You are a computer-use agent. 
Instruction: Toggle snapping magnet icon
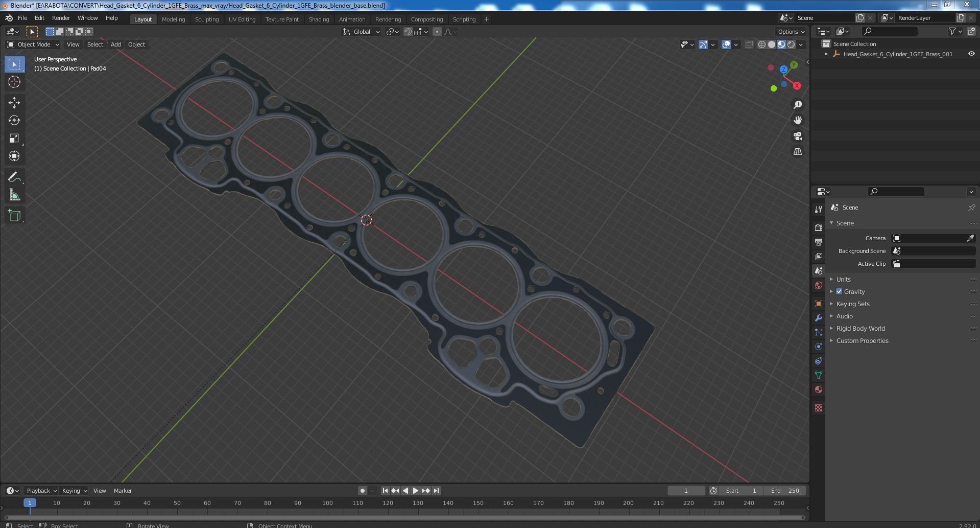click(408, 32)
